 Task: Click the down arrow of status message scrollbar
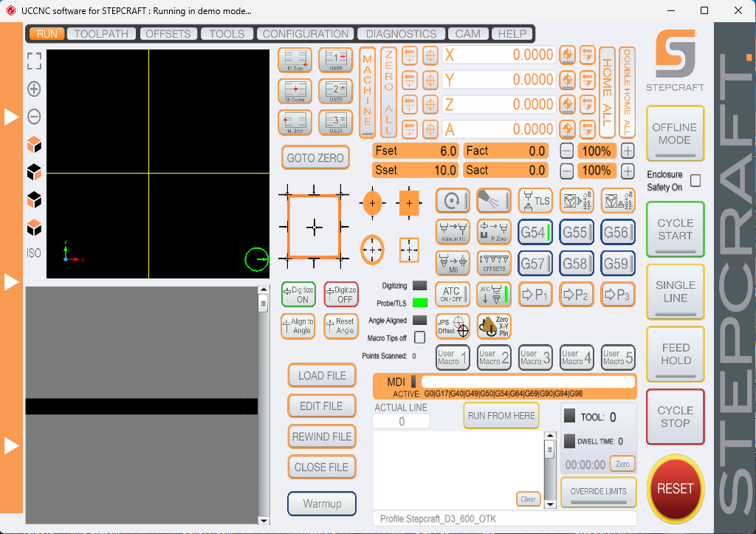[549, 504]
